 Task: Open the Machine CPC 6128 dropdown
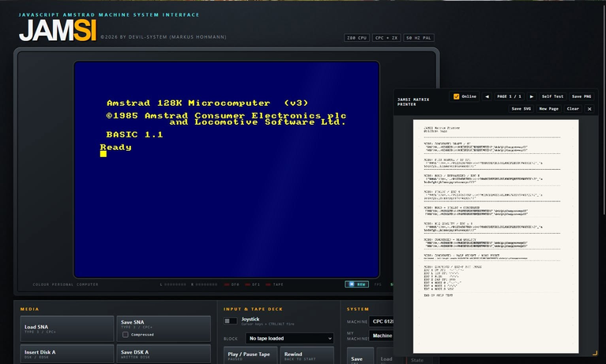pyautogui.click(x=382, y=321)
